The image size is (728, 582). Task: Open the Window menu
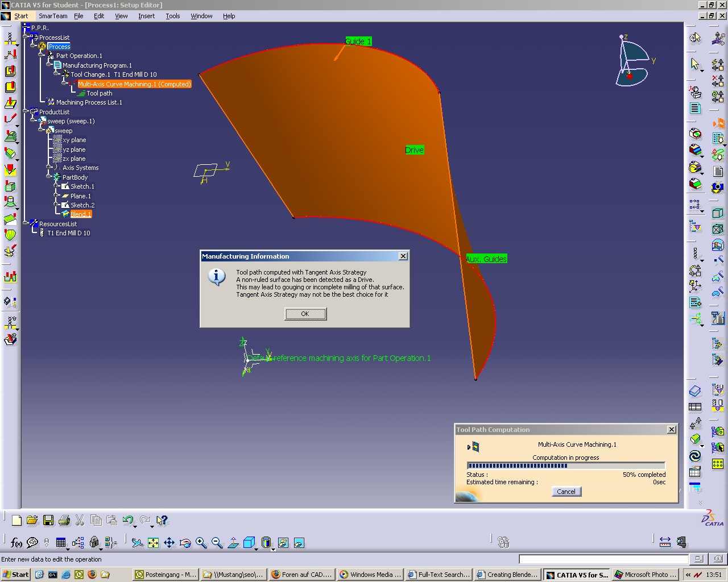201,16
